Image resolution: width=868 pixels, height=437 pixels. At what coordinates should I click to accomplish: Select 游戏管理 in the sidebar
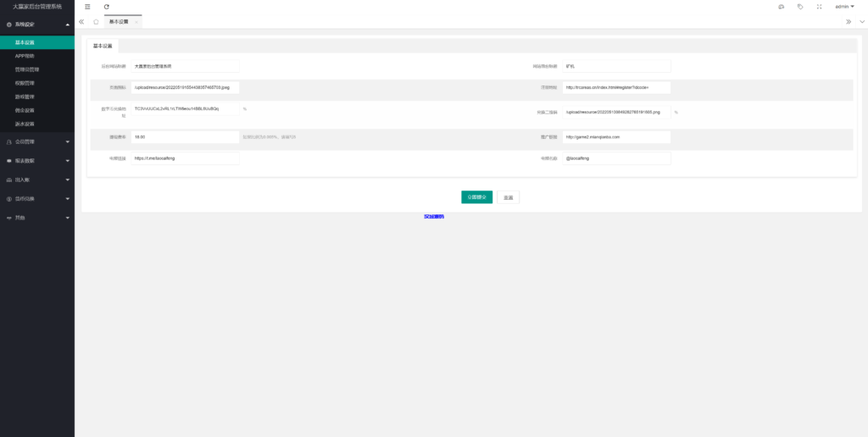[25, 97]
